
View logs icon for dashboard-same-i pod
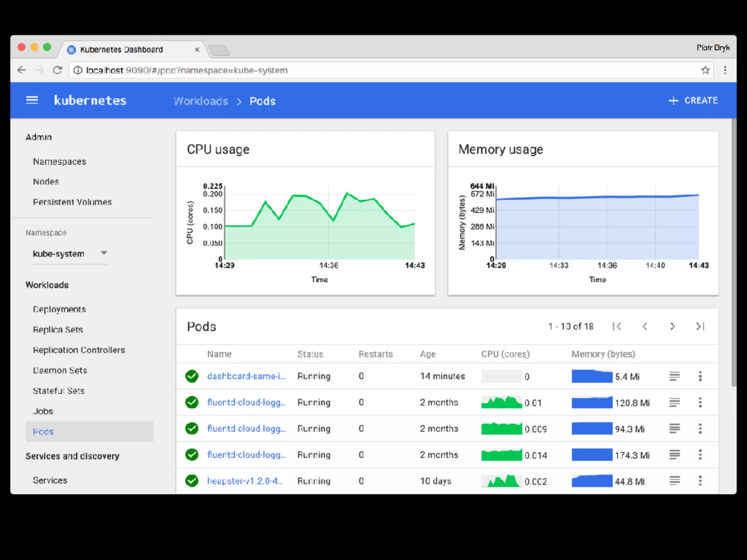[674, 376]
